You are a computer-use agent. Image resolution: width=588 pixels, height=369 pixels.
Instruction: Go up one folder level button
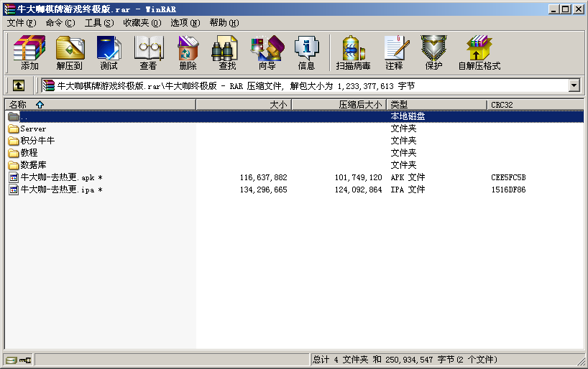19,85
